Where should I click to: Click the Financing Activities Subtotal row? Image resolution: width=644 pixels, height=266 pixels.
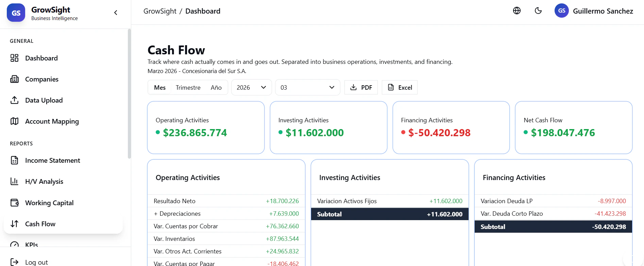pos(553,227)
